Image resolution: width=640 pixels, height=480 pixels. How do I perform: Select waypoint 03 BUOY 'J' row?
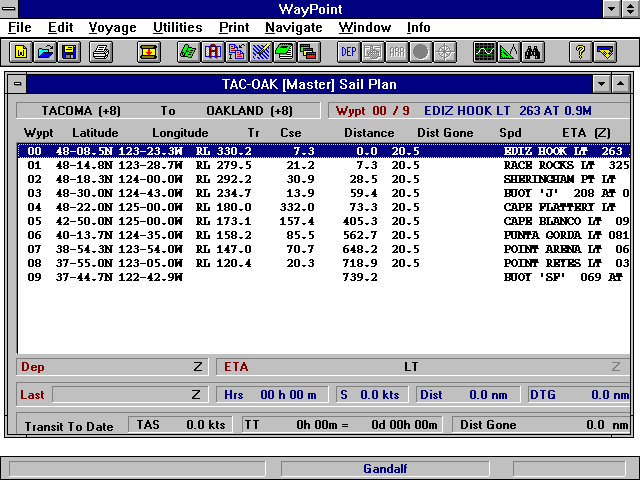coord(324,193)
